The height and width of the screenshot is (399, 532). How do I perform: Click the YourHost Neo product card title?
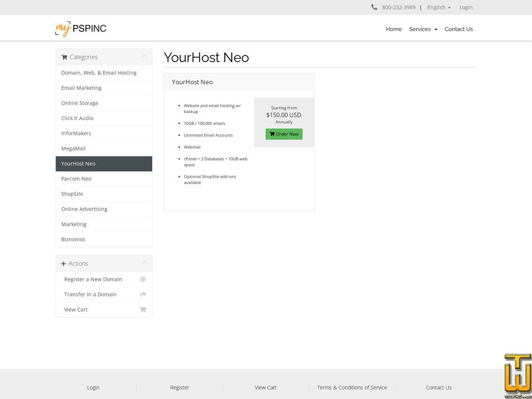point(192,82)
